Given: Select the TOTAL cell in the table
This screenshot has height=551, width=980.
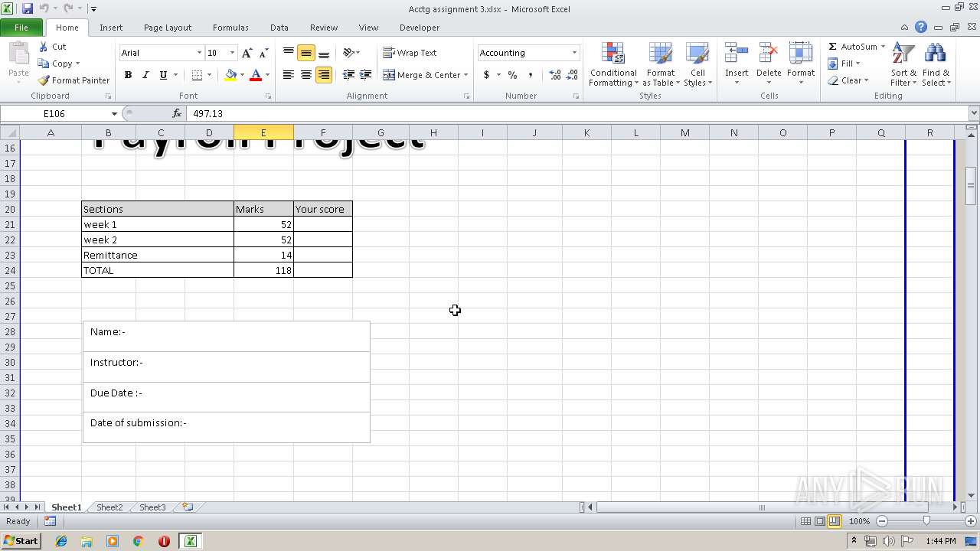Looking at the screenshot, I should pos(158,270).
